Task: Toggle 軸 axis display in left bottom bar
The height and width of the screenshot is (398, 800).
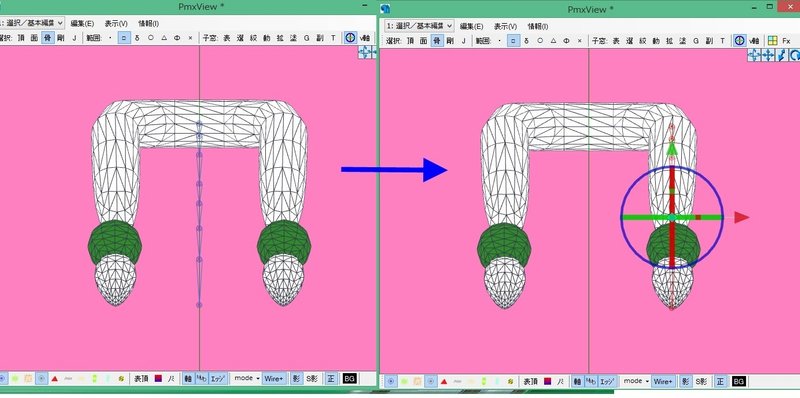Action: (188, 379)
